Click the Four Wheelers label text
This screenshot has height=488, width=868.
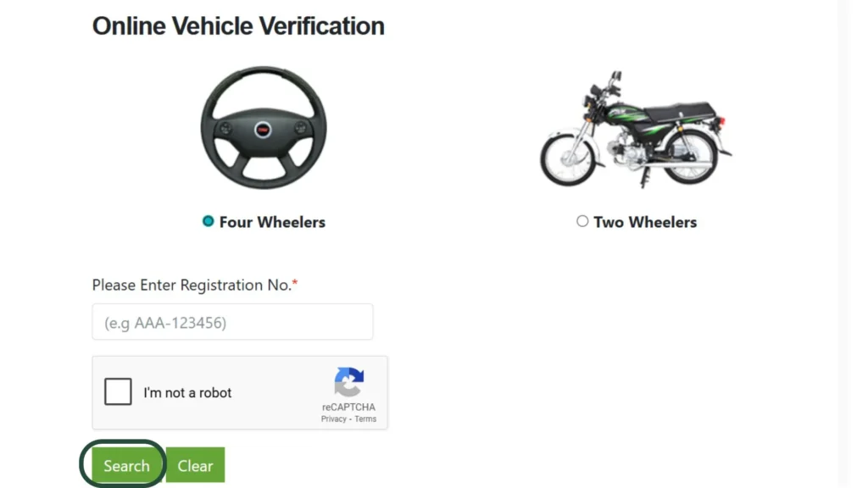pyautogui.click(x=271, y=222)
